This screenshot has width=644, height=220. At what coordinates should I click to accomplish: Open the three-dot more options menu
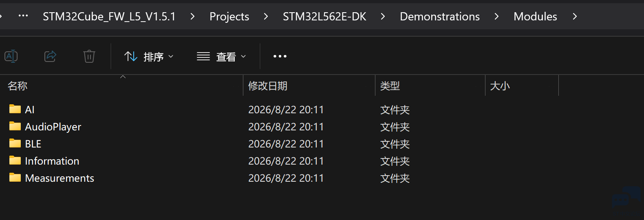point(280,56)
